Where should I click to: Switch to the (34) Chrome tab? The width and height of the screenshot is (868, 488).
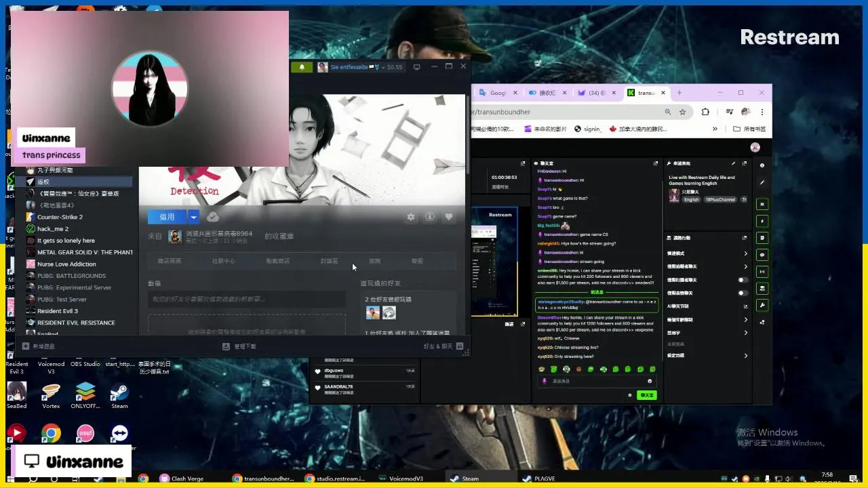[x=597, y=93]
